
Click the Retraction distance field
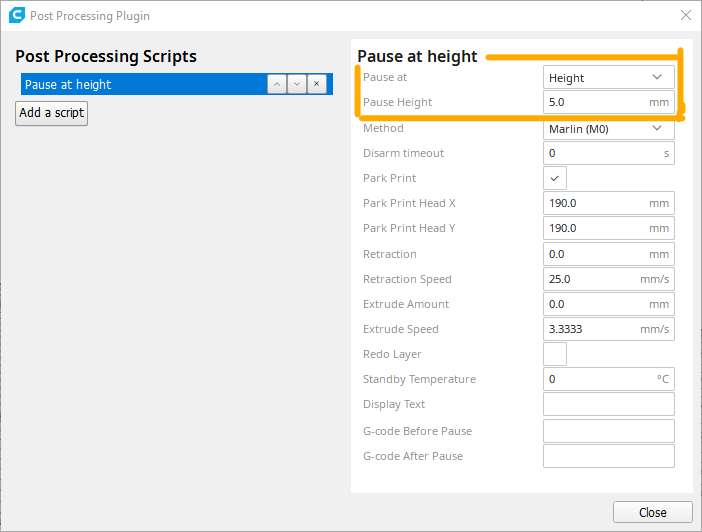coord(609,254)
